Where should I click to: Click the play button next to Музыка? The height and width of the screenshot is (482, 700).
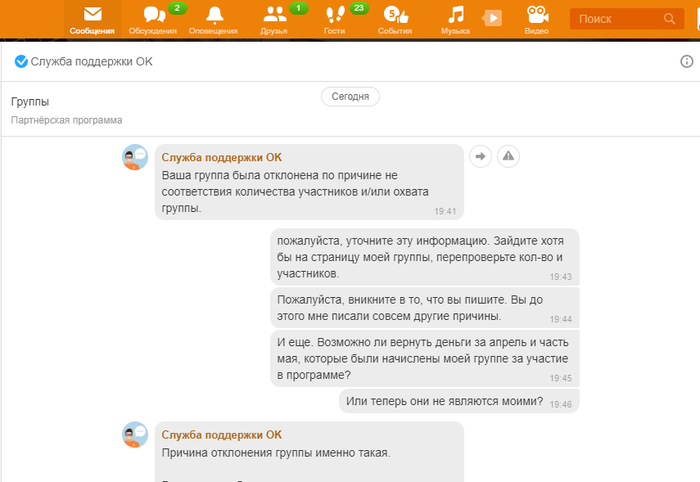click(491, 18)
